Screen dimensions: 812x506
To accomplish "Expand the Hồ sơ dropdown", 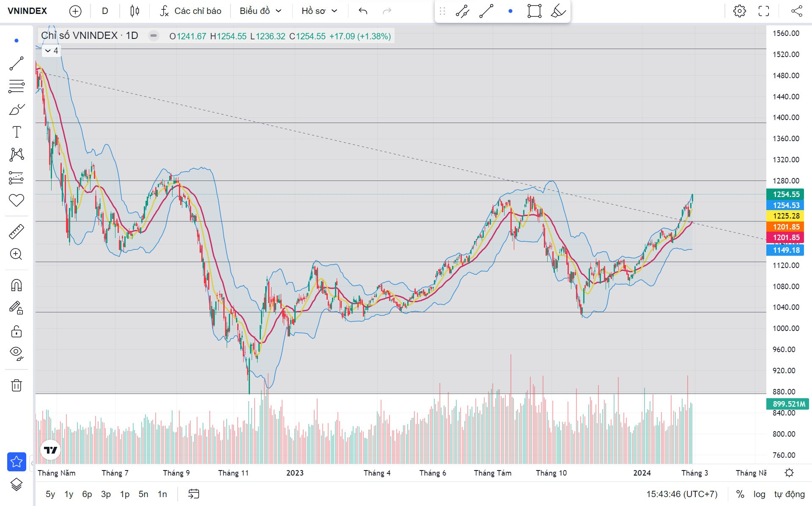I will [x=319, y=11].
